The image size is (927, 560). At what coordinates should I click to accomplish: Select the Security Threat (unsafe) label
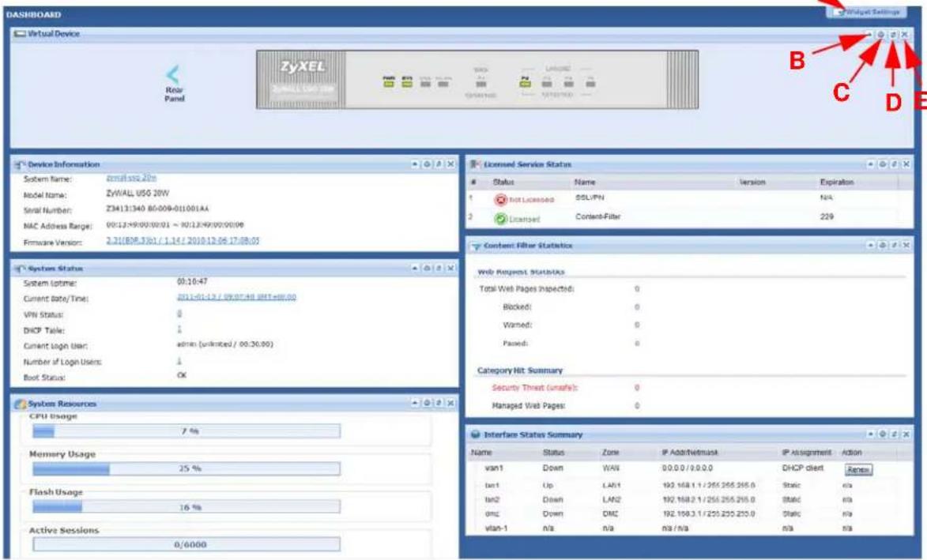pos(534,388)
